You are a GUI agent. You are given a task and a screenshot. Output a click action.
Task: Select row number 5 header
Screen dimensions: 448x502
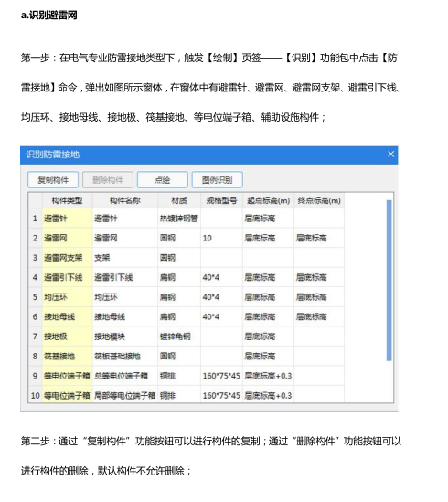[x=36, y=297]
